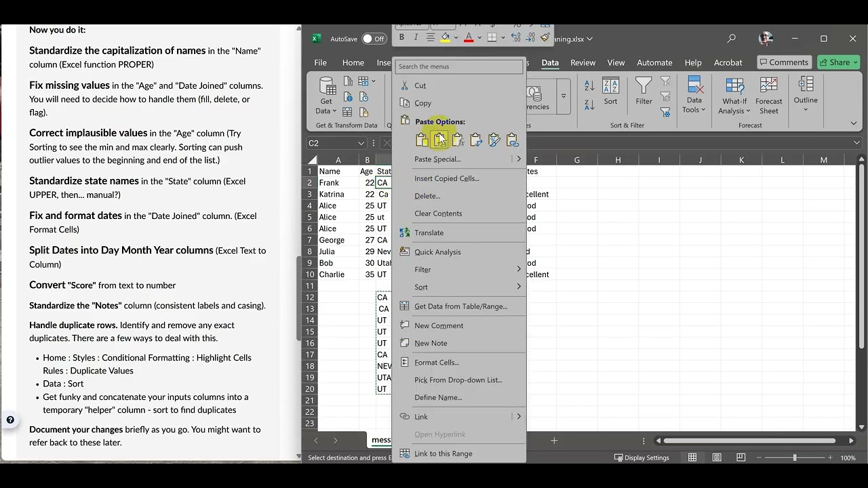Screen dimensions: 868x488
Task: Expand the Outline group dropdown
Action: click(806, 96)
